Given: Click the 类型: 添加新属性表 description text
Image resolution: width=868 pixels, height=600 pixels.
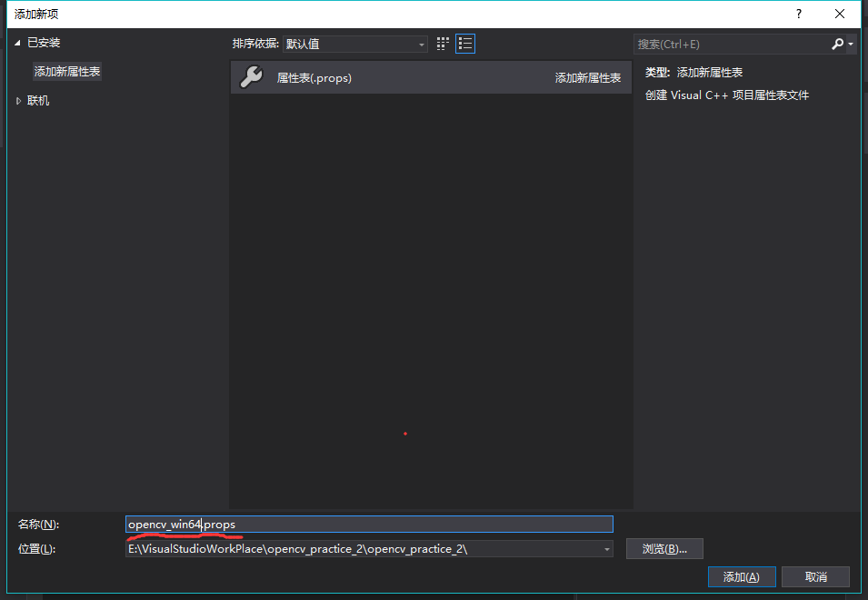Looking at the screenshot, I should pos(693,73).
